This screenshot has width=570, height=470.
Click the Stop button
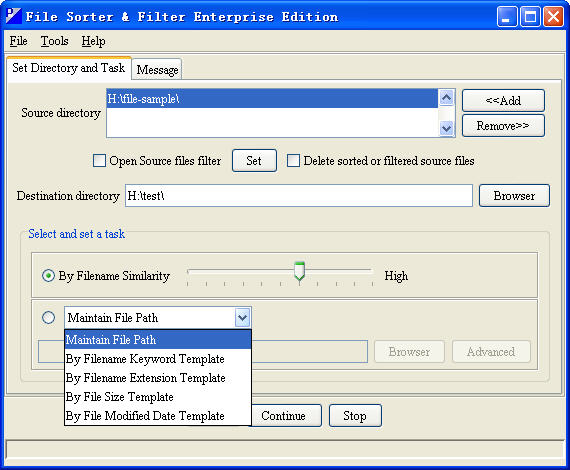[355, 415]
